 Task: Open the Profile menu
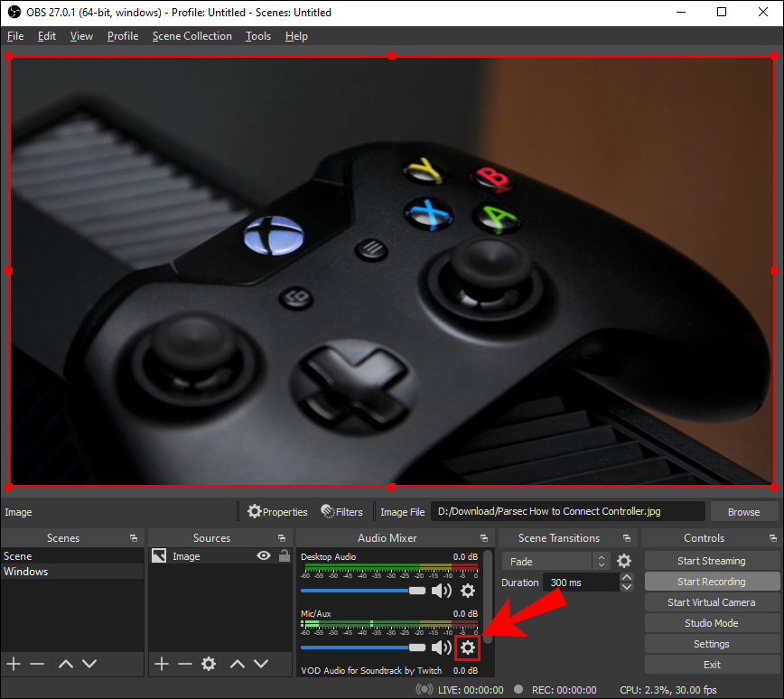click(123, 36)
